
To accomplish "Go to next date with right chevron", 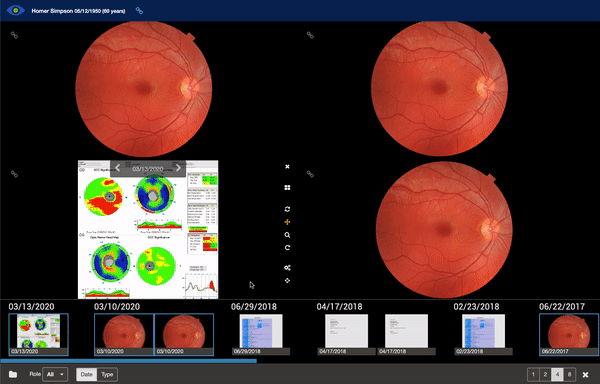I will point(178,168).
